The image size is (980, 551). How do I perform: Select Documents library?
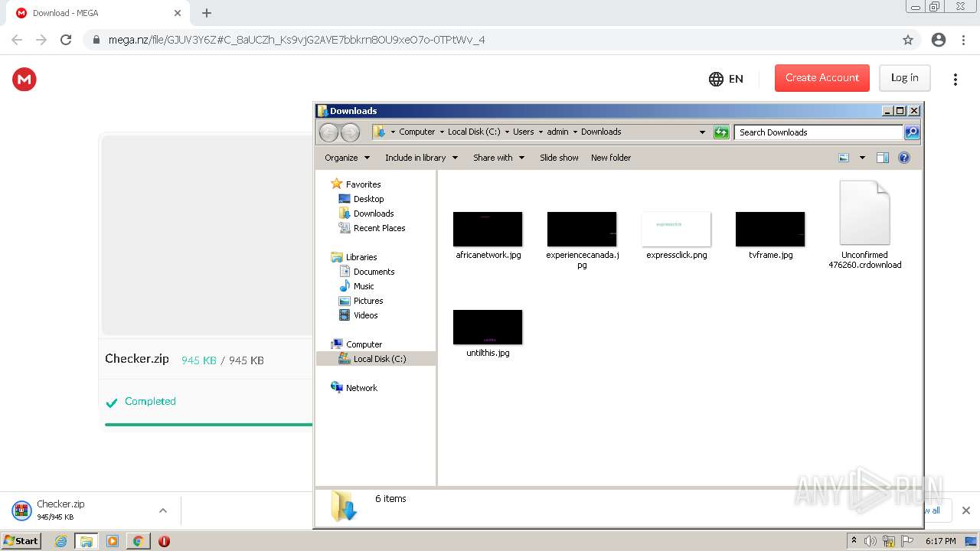tap(367, 272)
